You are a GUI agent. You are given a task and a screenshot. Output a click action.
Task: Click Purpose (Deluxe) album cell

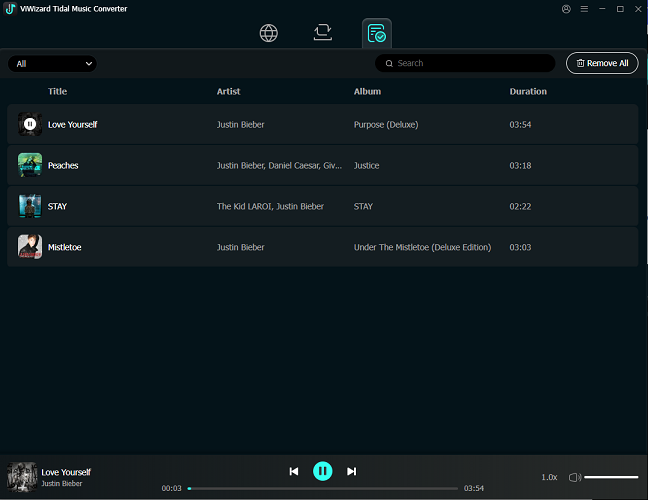pyautogui.click(x=386, y=124)
